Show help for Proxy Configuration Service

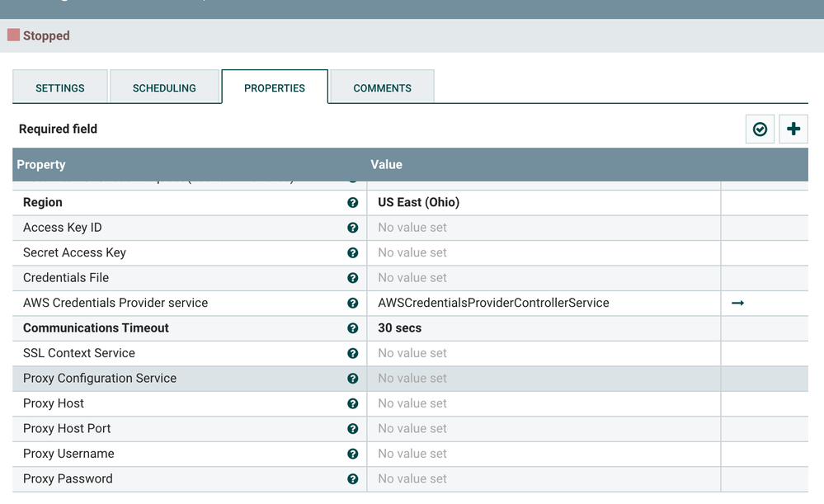353,379
